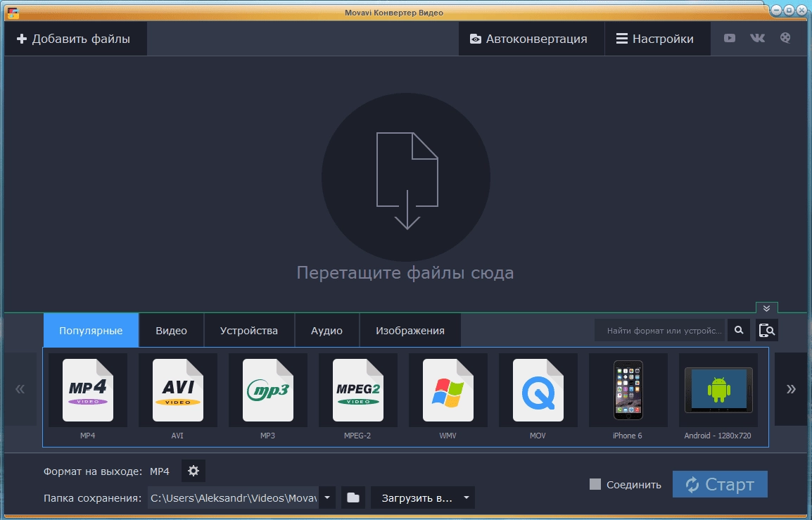Screen dimensions: 812x520
Task: Choose the MPEG-2 format icon
Action: (358, 390)
